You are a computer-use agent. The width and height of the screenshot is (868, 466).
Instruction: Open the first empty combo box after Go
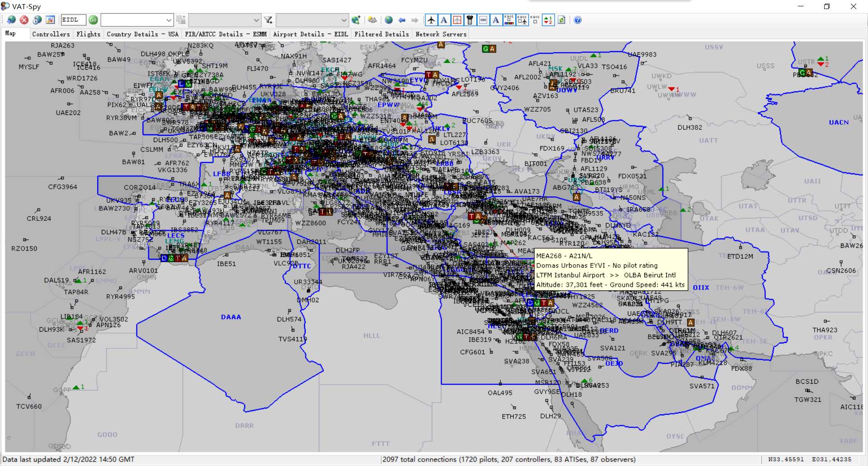[x=137, y=20]
